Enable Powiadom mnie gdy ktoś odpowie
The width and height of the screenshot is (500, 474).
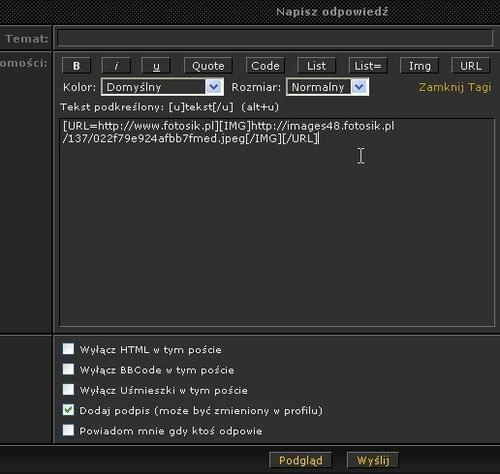pos(68,430)
